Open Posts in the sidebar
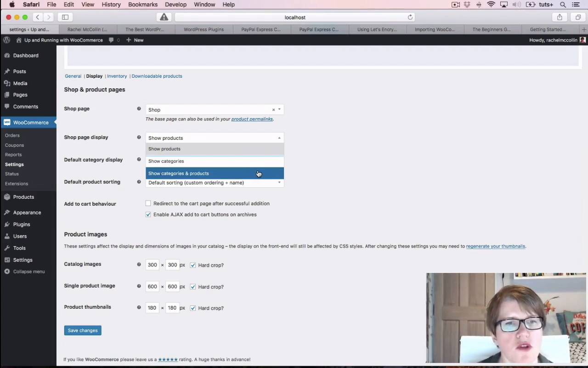Image resolution: width=588 pixels, height=368 pixels. [19, 72]
